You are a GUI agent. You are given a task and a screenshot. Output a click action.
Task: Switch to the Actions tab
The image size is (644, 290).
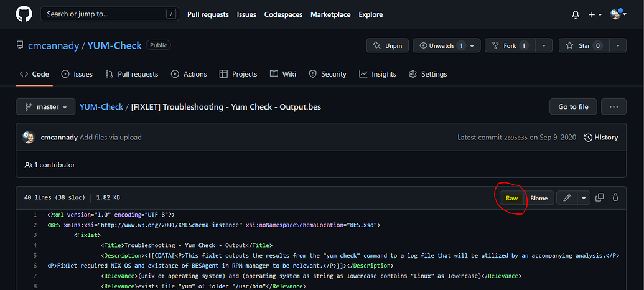[189, 74]
